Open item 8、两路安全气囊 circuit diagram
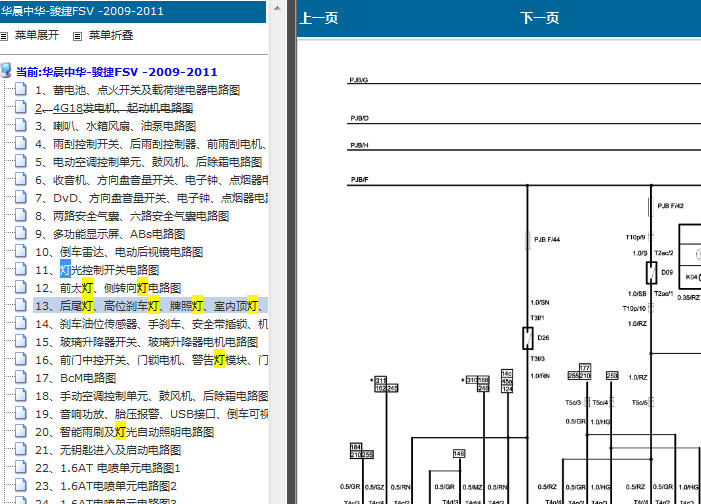The width and height of the screenshot is (701, 504). (132, 216)
